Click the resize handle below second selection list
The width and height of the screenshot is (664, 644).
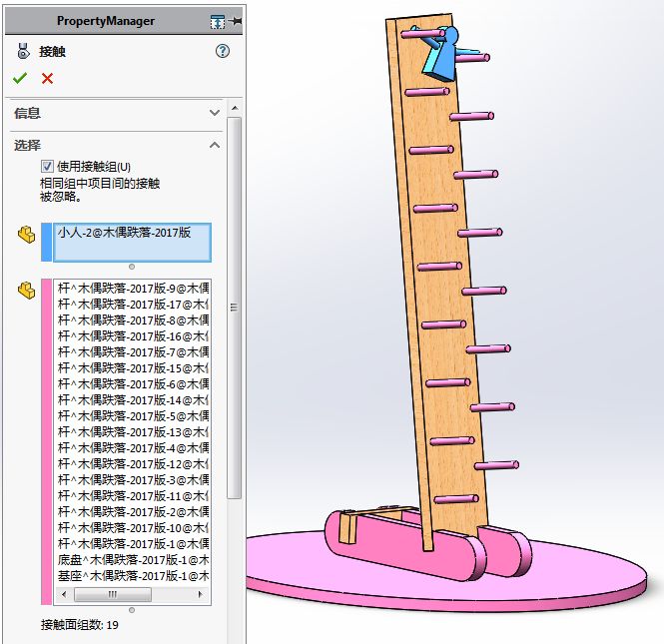pyautogui.click(x=132, y=610)
